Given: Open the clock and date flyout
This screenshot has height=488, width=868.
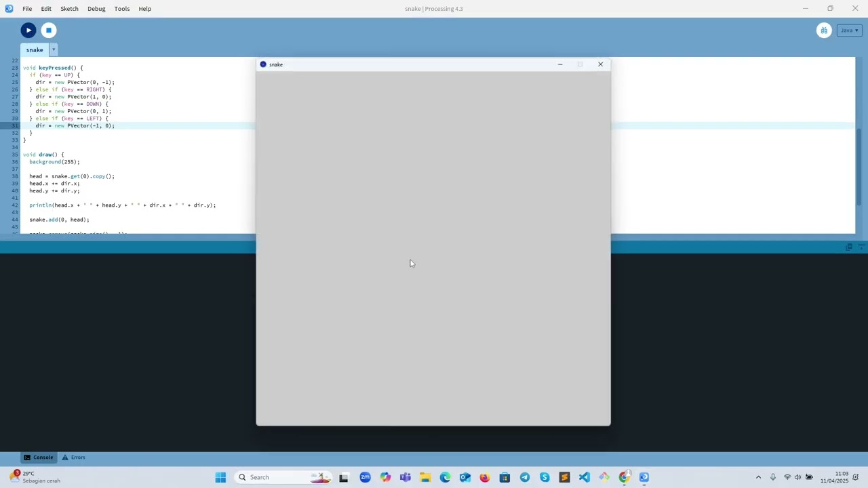Looking at the screenshot, I should point(835,477).
